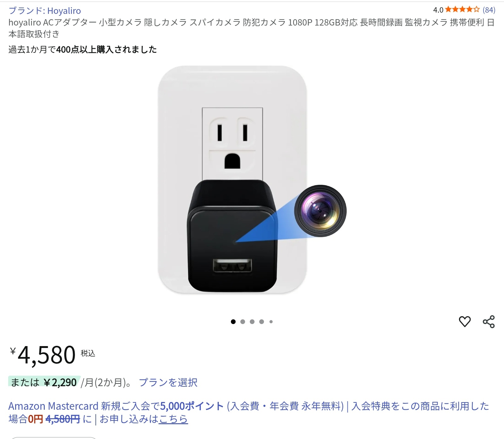Add item to wishlist with heart icon

(465, 322)
